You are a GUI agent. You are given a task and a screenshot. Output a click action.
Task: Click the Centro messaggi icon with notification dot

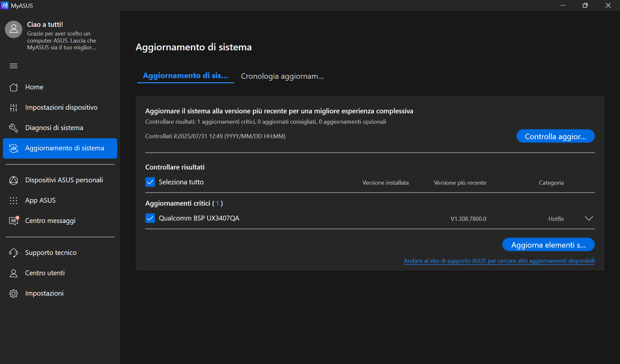point(14,220)
